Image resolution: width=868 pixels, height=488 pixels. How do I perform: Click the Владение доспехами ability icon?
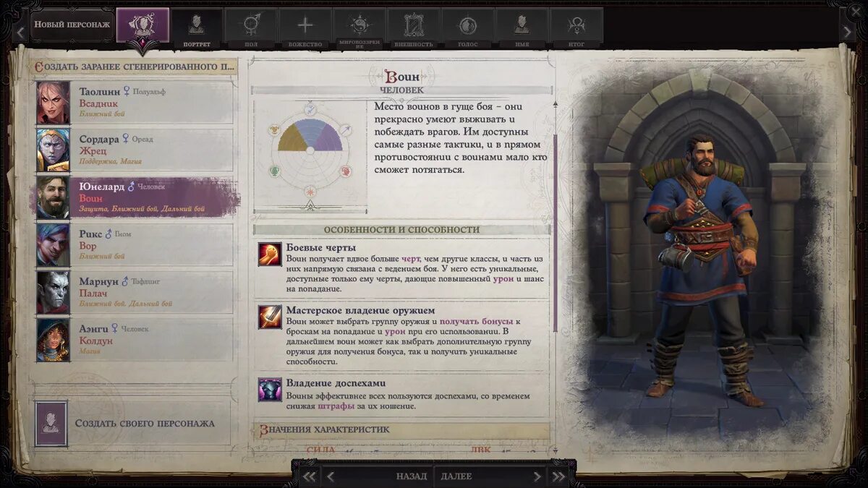click(270, 390)
